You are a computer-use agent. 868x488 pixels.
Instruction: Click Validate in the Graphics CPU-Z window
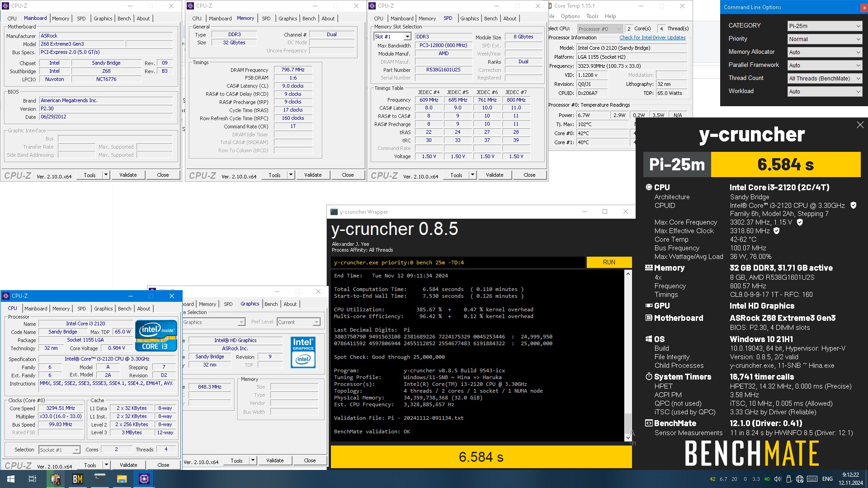tap(275, 460)
